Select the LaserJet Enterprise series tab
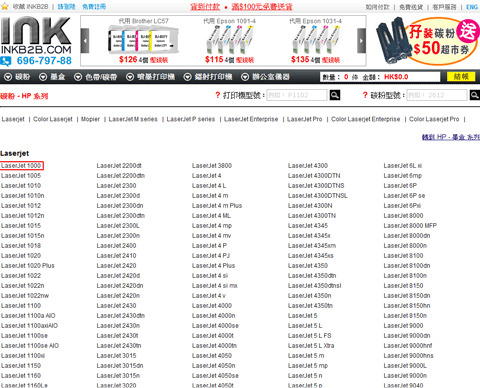Image resolution: width=480 pixels, height=388 pixels. [251, 119]
